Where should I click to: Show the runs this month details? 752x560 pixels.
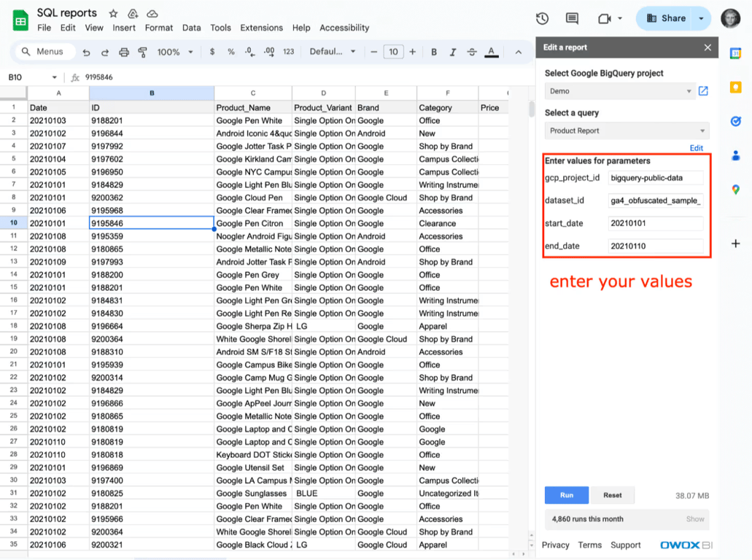click(x=695, y=519)
